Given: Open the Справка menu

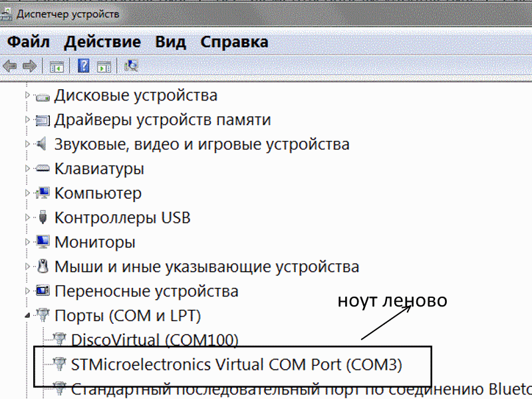Looking at the screenshot, I should [x=234, y=42].
